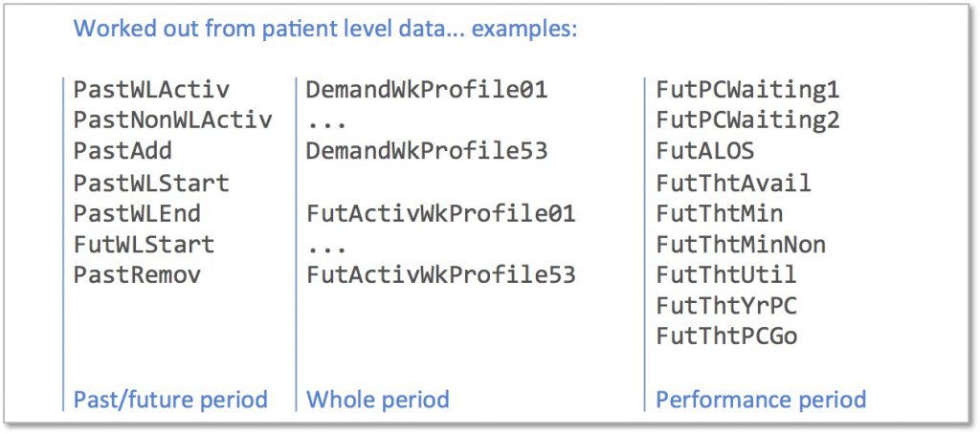Select the FutThtUtil item

tap(725, 275)
